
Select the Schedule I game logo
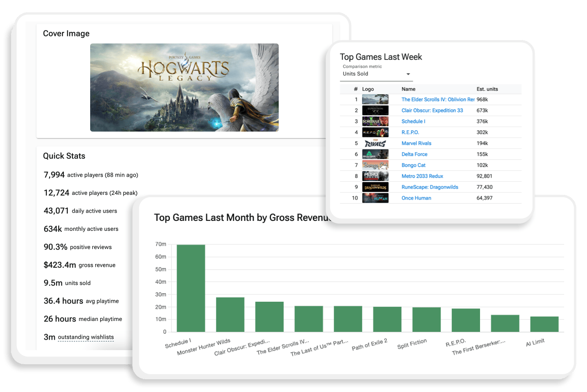pyautogui.click(x=375, y=121)
